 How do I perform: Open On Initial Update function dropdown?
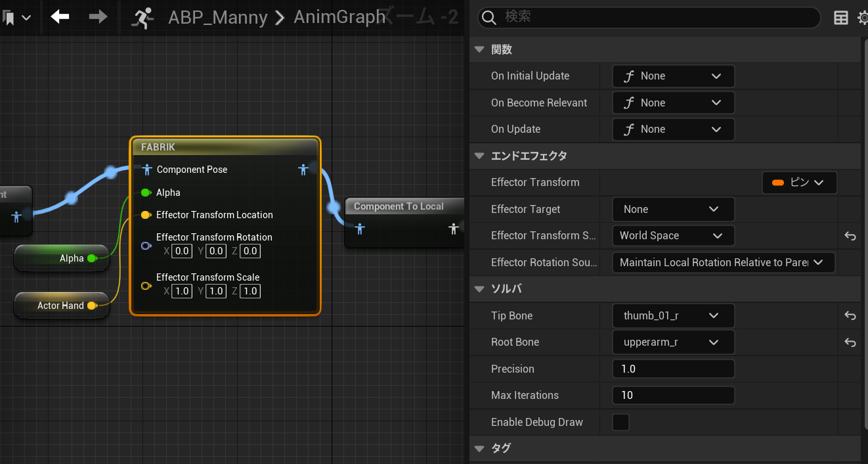tap(673, 76)
